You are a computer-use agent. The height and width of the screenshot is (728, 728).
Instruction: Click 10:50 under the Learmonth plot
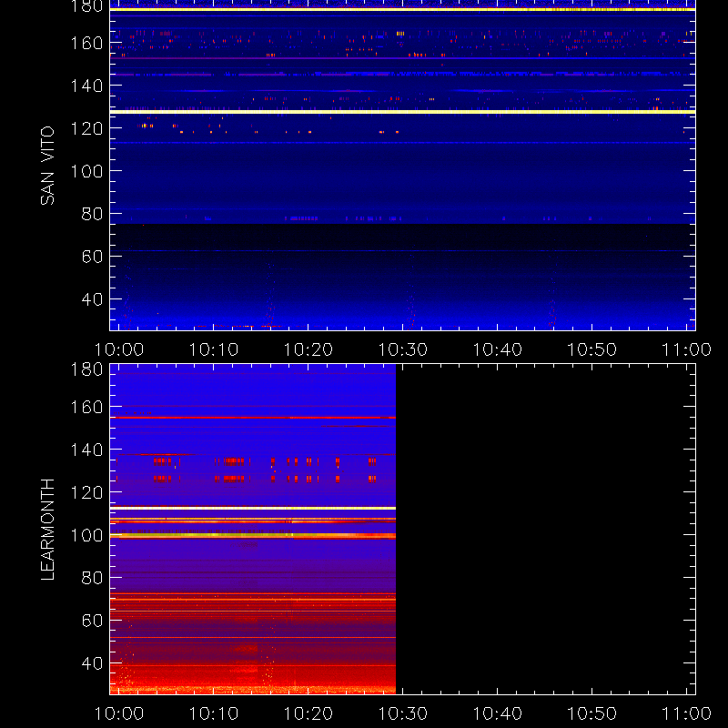[x=592, y=713]
